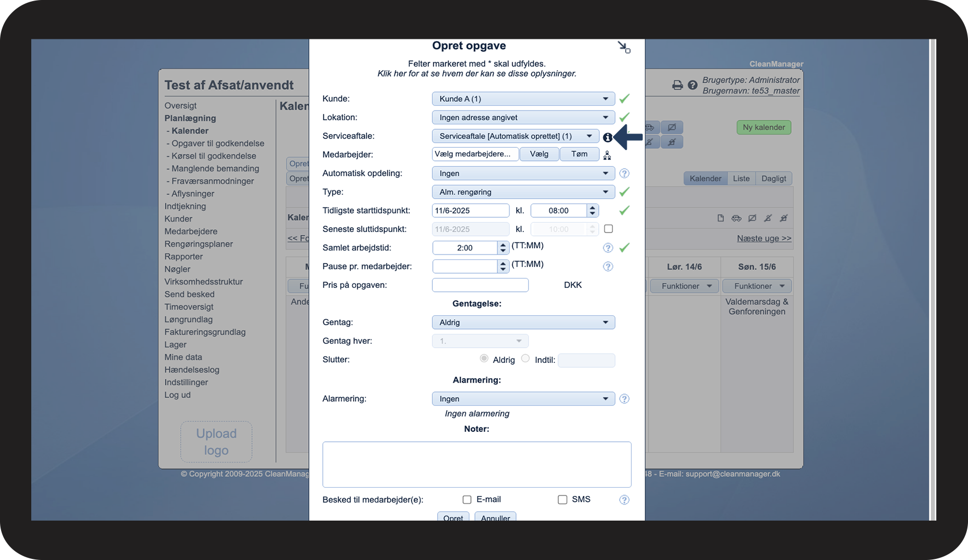Show help for Besked til medarbejder(e)
The height and width of the screenshot is (560, 968).
pyautogui.click(x=624, y=500)
